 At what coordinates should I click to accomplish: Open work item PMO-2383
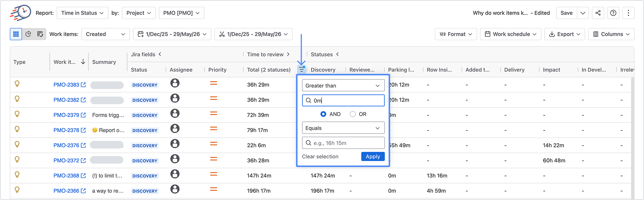tap(66, 85)
